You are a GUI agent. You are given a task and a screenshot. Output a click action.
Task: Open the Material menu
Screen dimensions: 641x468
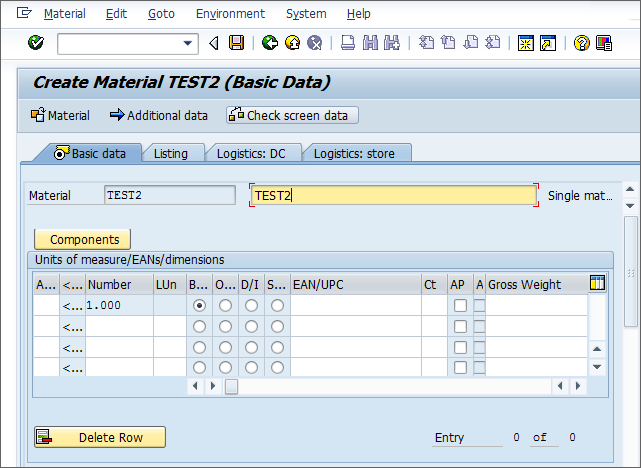65,14
